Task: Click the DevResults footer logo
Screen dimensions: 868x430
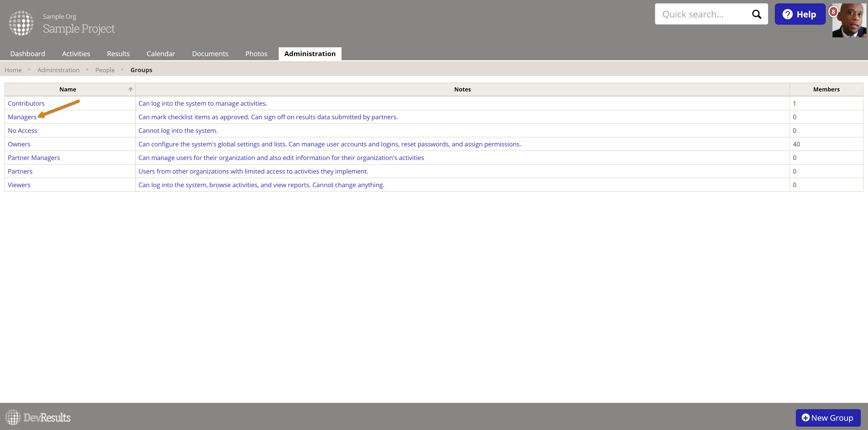Action: click(38, 418)
